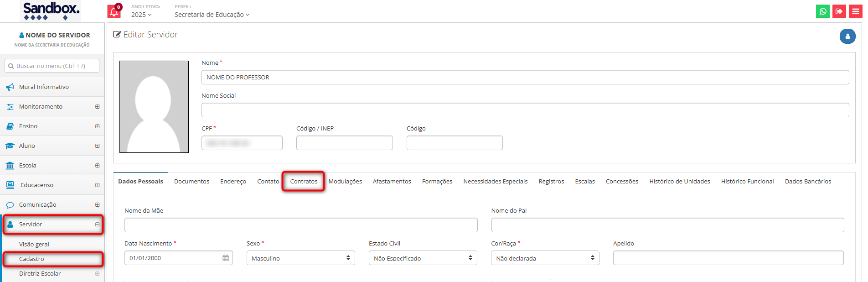Screen dimensions: 868x282
Task: Collapse the Servidor menu section
Action: 97,225
